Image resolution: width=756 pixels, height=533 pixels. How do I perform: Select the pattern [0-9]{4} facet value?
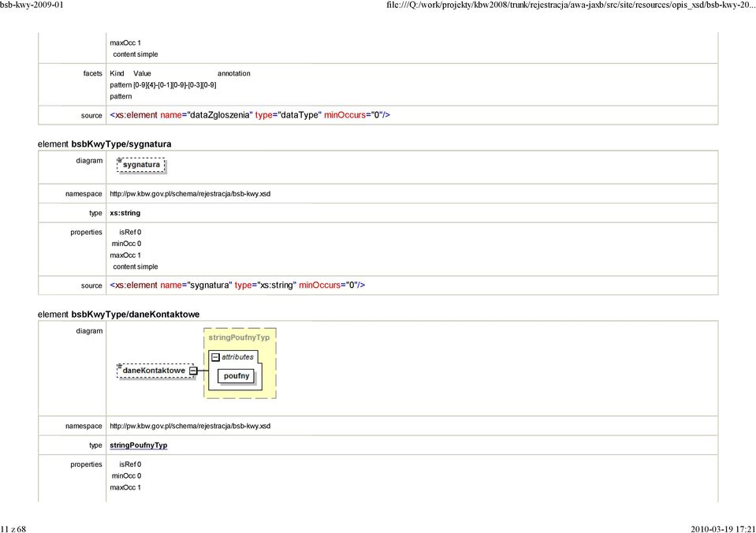click(174, 85)
